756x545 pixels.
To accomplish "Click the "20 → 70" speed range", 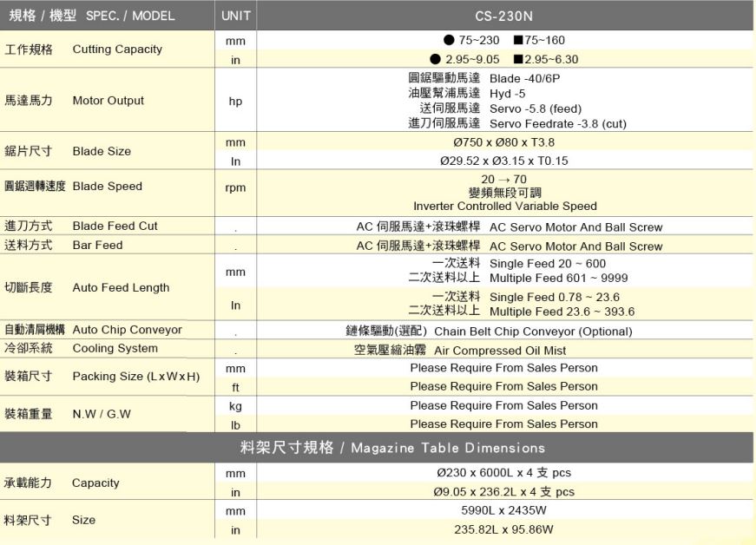I will pos(503,180).
